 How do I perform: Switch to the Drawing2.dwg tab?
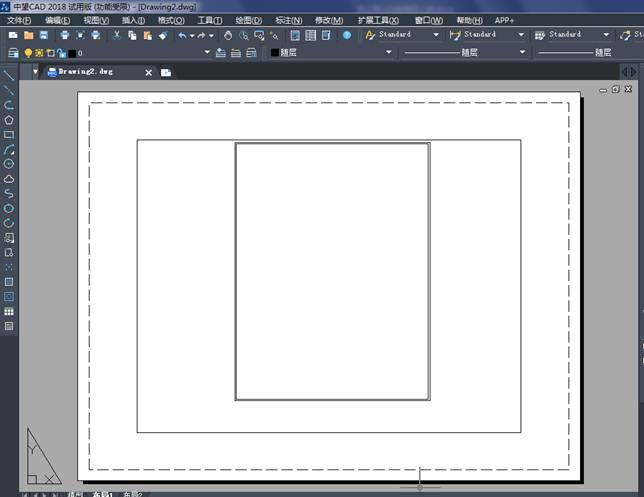tap(88, 72)
